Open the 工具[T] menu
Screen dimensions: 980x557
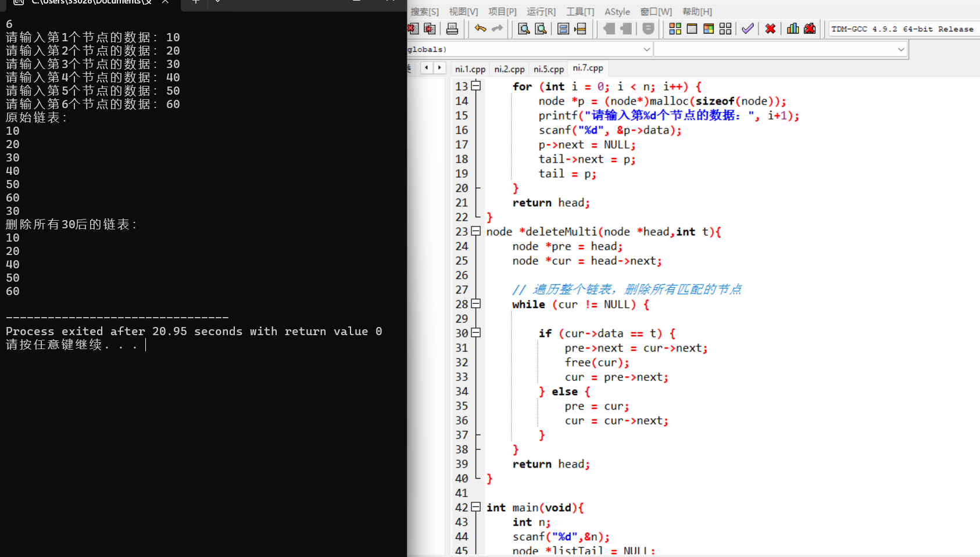click(580, 12)
